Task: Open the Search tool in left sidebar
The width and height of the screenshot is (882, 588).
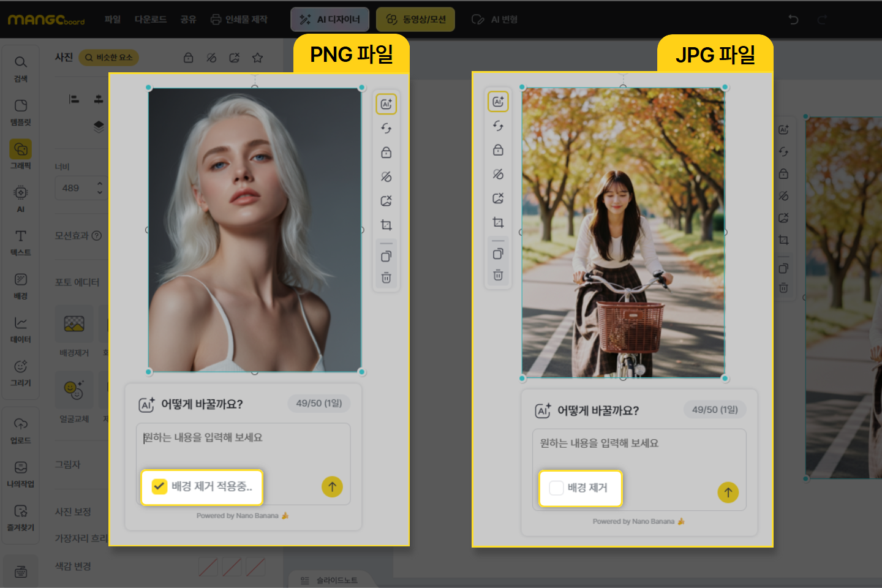Action: [21, 67]
